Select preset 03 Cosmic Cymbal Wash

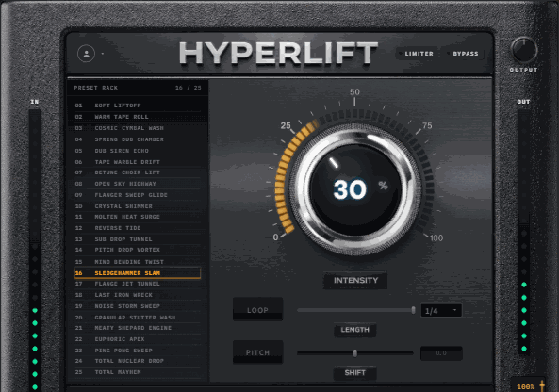pos(138,128)
